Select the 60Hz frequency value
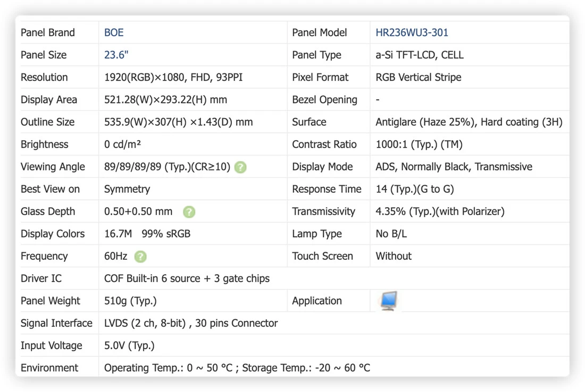The image size is (585, 392). tap(115, 256)
